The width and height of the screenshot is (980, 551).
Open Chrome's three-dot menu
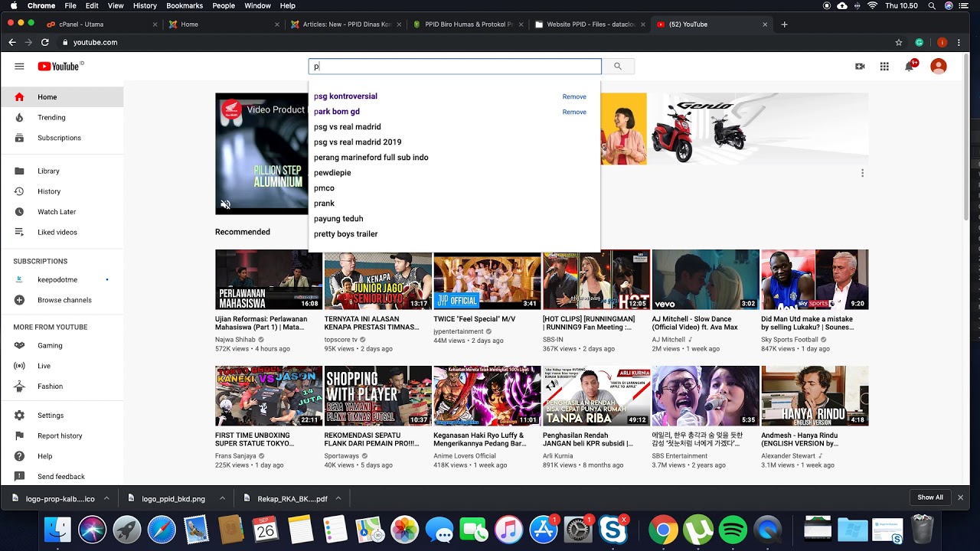pos(959,42)
